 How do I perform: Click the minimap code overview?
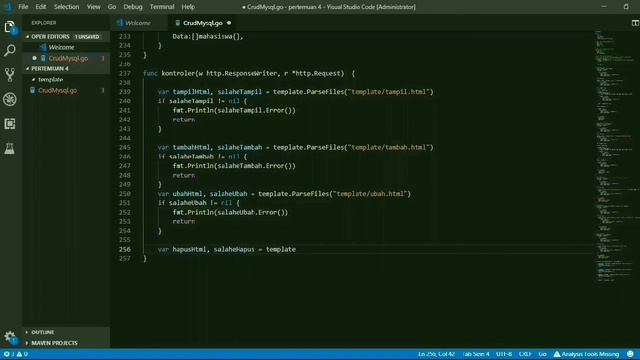pos(616,155)
